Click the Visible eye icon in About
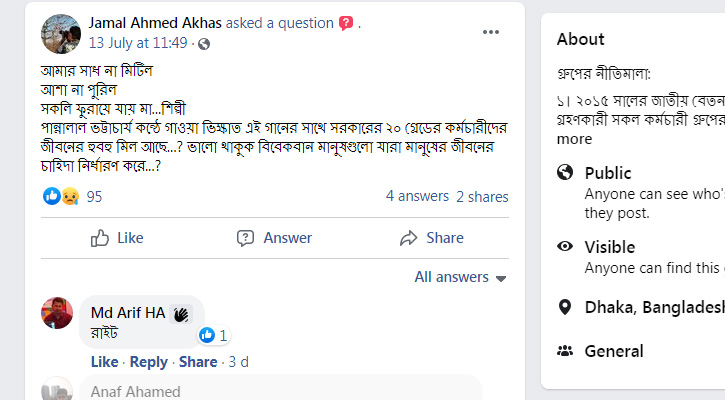Image resolution: width=725 pixels, height=400 pixels. pyautogui.click(x=565, y=247)
